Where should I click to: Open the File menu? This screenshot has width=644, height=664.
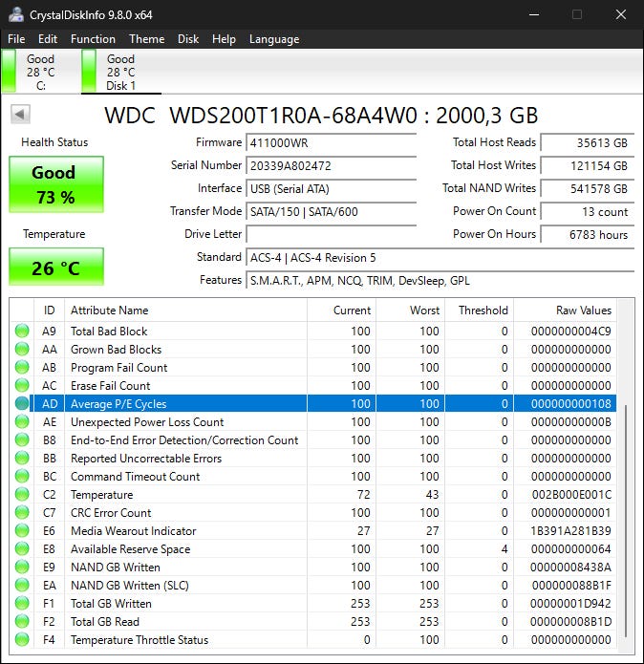click(x=16, y=39)
